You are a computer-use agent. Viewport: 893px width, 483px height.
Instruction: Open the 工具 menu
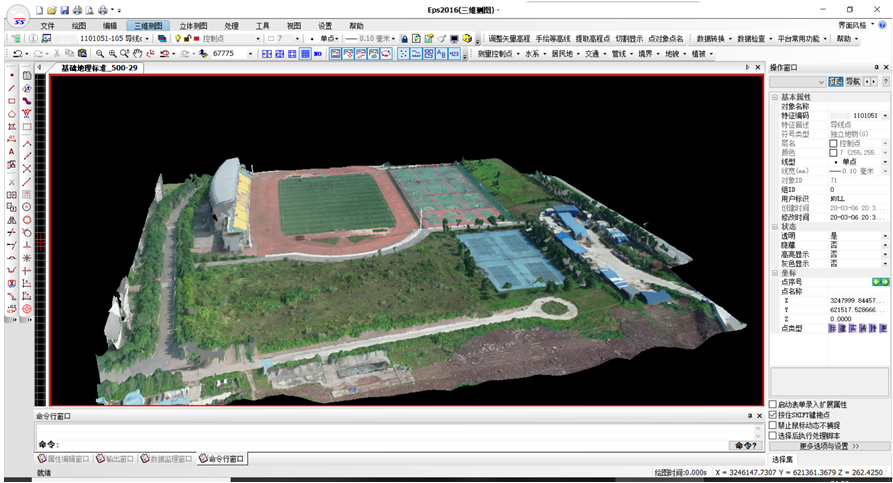(x=263, y=26)
